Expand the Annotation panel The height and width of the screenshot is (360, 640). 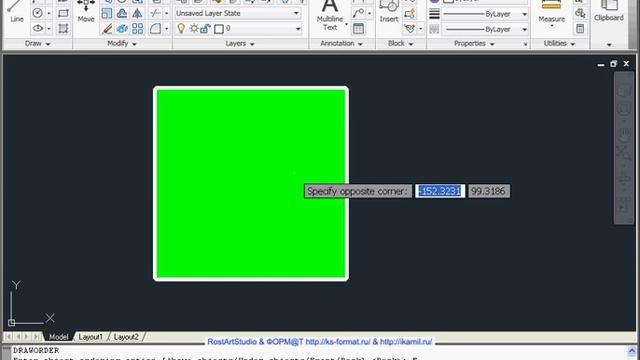click(341, 43)
